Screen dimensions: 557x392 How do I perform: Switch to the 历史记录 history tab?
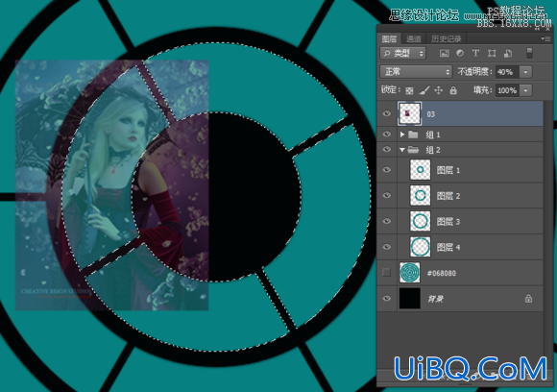coord(447,39)
